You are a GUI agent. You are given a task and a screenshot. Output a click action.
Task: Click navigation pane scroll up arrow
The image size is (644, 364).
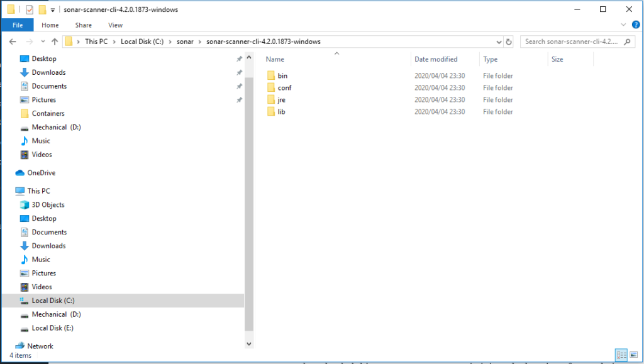coord(249,57)
